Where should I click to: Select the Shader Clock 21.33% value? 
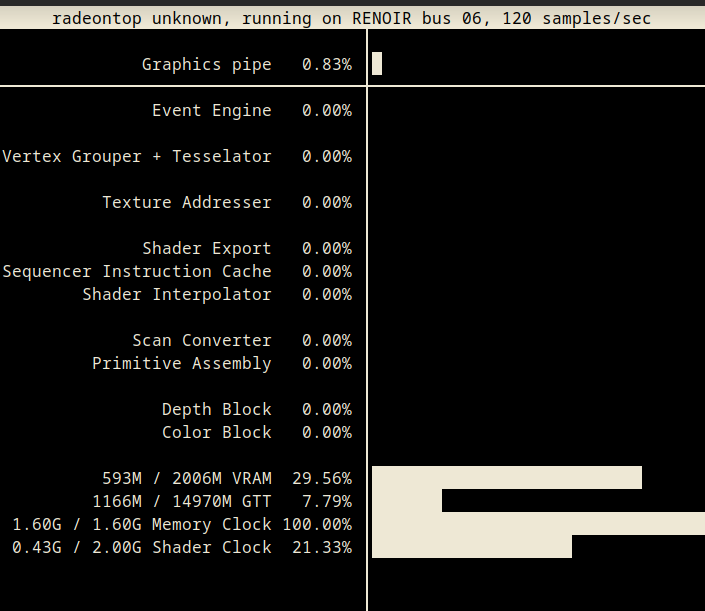322,548
